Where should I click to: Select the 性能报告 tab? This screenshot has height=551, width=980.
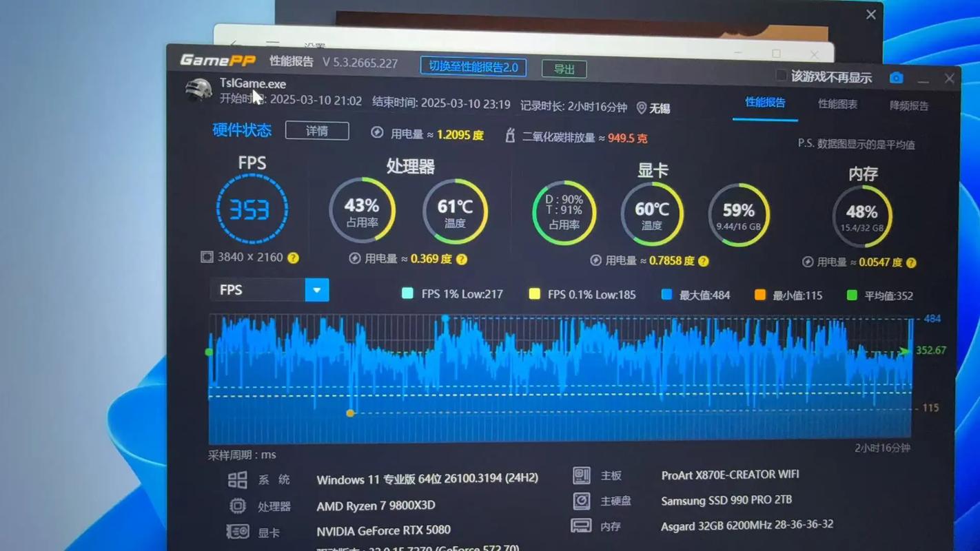click(765, 103)
